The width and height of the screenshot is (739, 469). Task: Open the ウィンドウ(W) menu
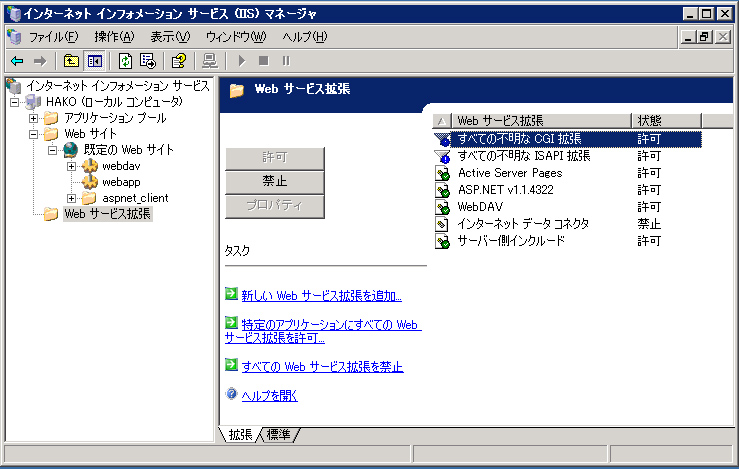(236, 37)
